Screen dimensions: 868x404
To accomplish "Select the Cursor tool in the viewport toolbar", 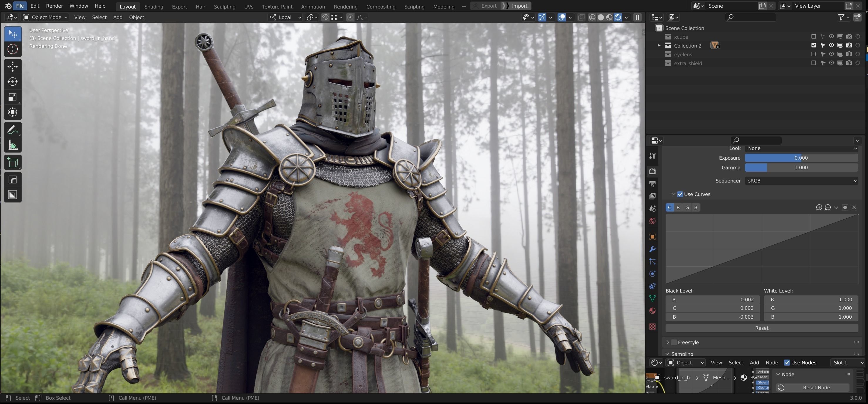I will point(13,49).
